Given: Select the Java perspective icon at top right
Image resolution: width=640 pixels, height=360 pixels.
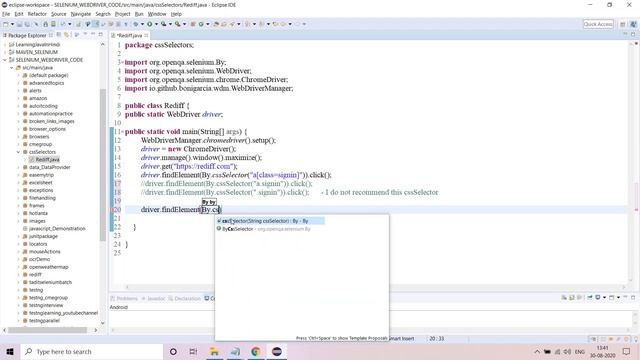Looking at the screenshot, I should point(633,24).
